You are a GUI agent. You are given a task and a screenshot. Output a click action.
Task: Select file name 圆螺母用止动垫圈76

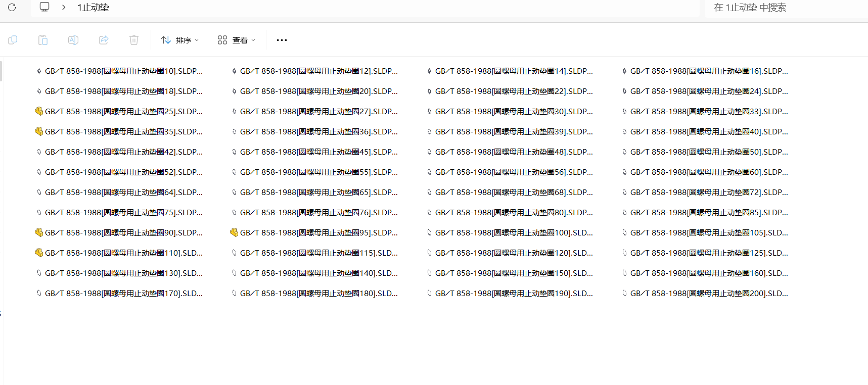pyautogui.click(x=318, y=213)
